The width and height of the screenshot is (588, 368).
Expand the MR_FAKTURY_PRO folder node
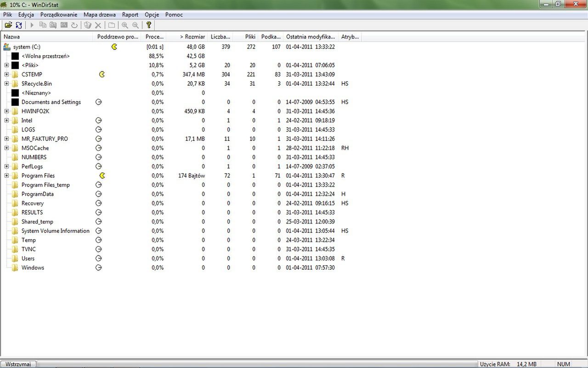pos(7,138)
